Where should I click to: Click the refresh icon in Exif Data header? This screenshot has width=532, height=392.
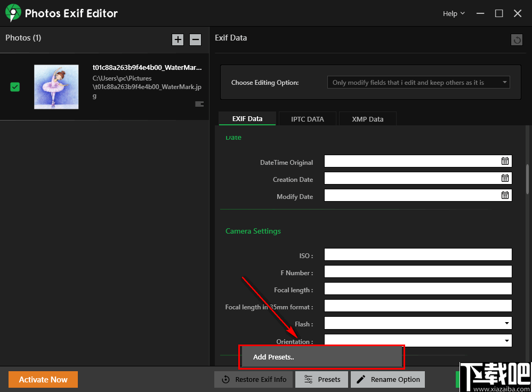click(x=516, y=39)
